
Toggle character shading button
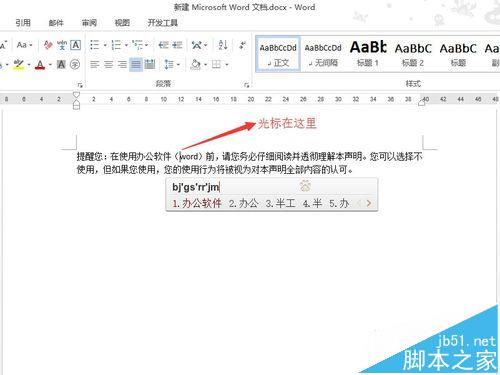click(61, 64)
